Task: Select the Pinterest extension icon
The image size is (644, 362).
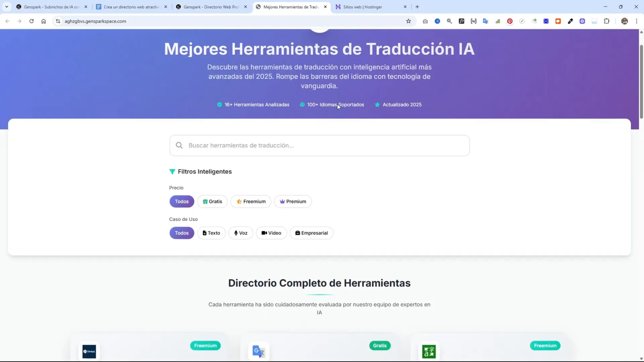Action: (x=510, y=21)
